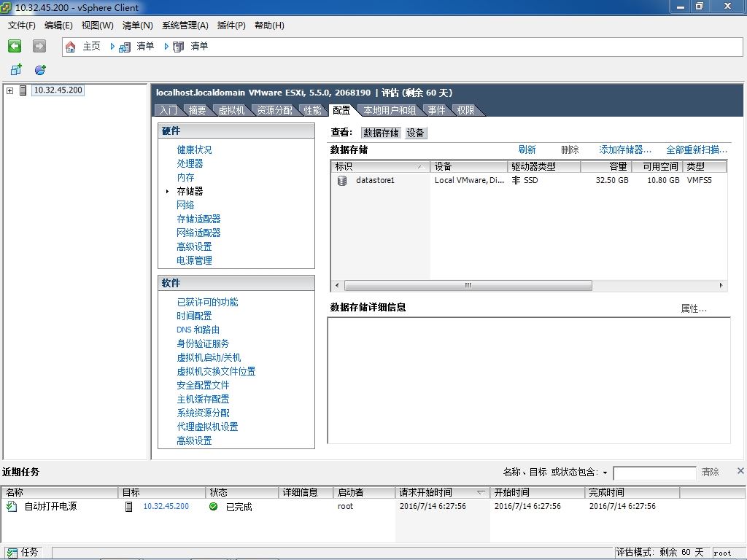Viewport: 747px width, 560px height.
Task: Click the gray forward navigation arrow
Action: tap(39, 46)
